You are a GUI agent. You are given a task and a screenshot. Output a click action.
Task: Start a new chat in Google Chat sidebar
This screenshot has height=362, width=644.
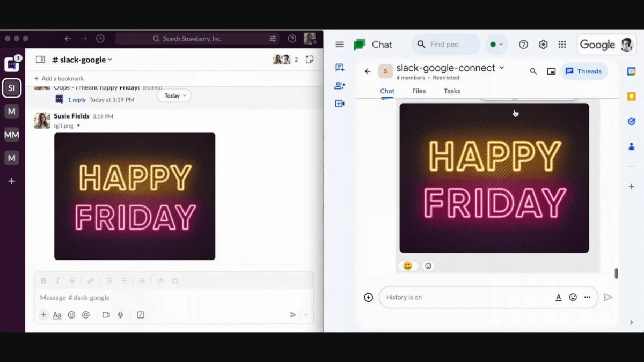tap(339, 67)
